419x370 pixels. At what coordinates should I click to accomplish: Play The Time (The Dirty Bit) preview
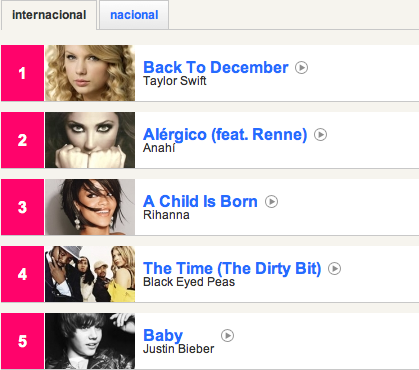pyautogui.click(x=334, y=269)
